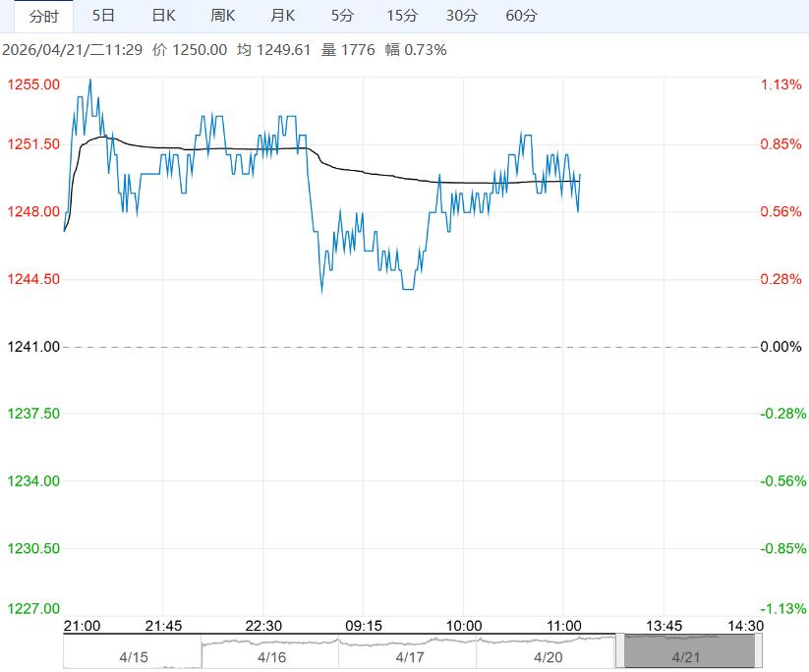Click the 4/17 segment in the navigator
This screenshot has width=809, height=672.
point(408,655)
